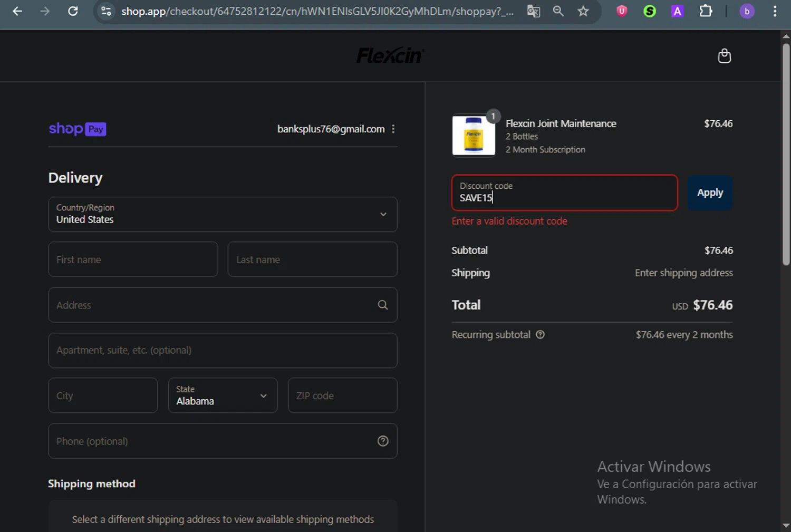Apply the discount code

(710, 193)
